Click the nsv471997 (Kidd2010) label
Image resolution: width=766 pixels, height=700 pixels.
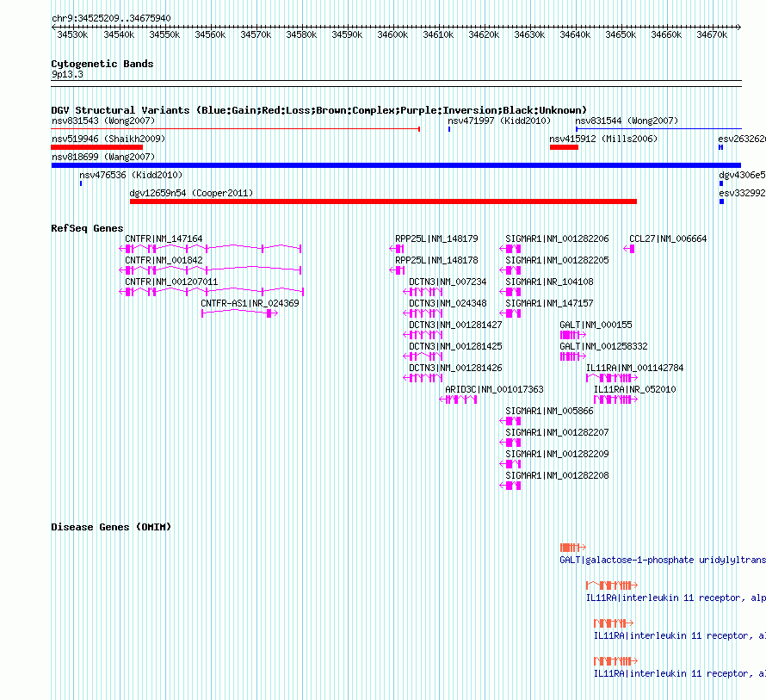coord(499,121)
